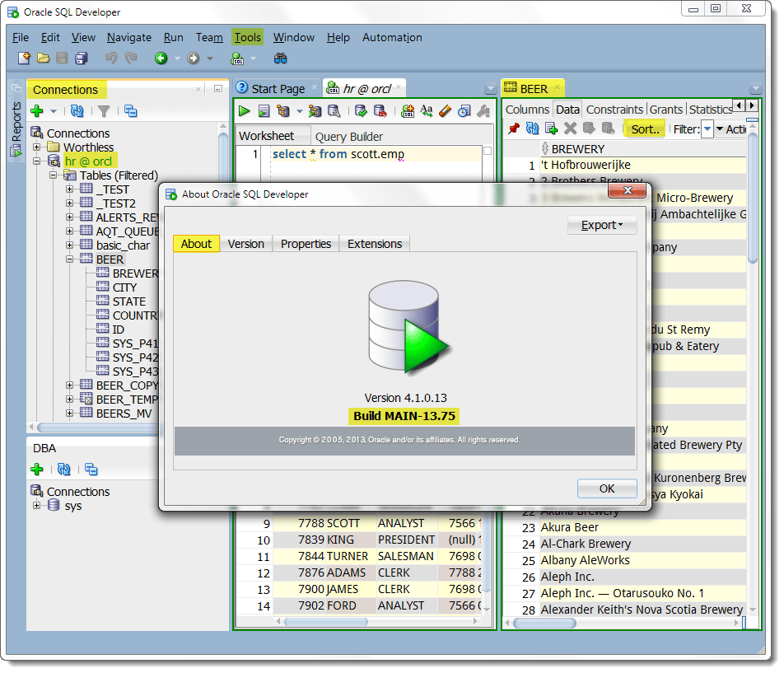This screenshot has height=673, width=784.
Task: Commit changes using the green check database icon
Action: (x=362, y=110)
